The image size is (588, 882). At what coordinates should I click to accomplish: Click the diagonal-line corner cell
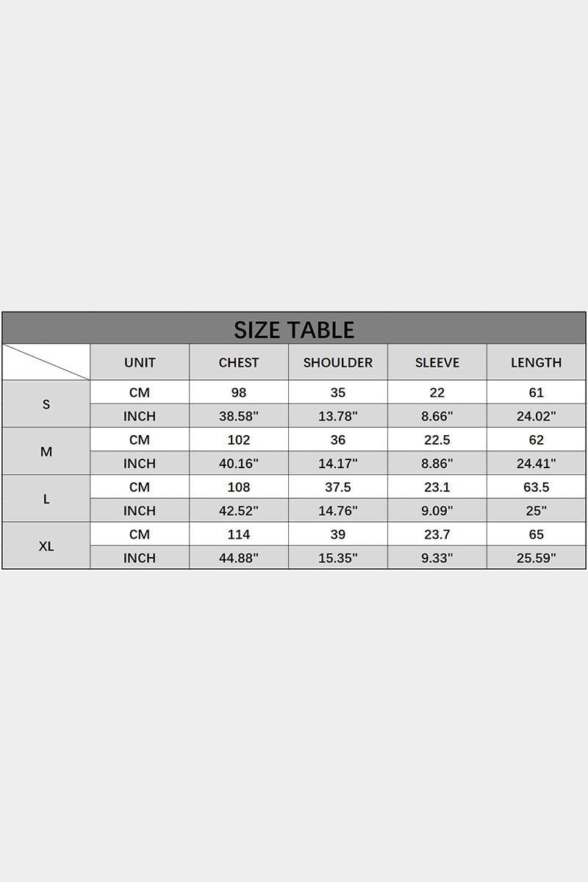46,362
